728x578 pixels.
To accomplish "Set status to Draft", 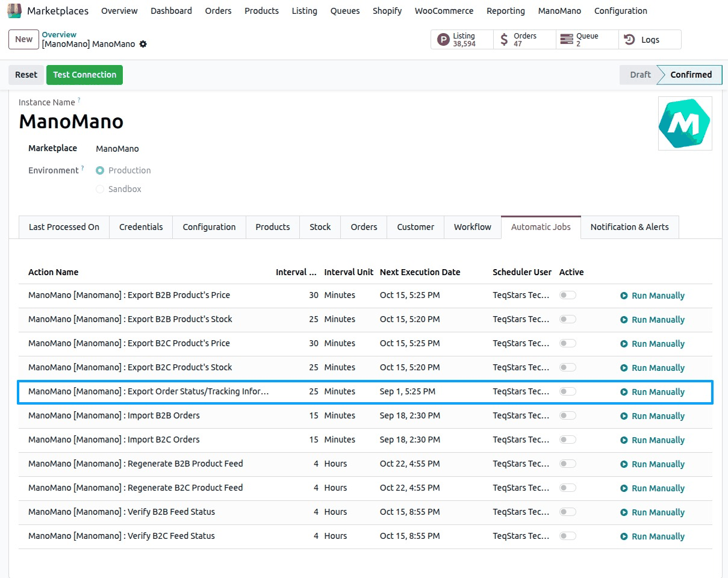I will coord(639,75).
